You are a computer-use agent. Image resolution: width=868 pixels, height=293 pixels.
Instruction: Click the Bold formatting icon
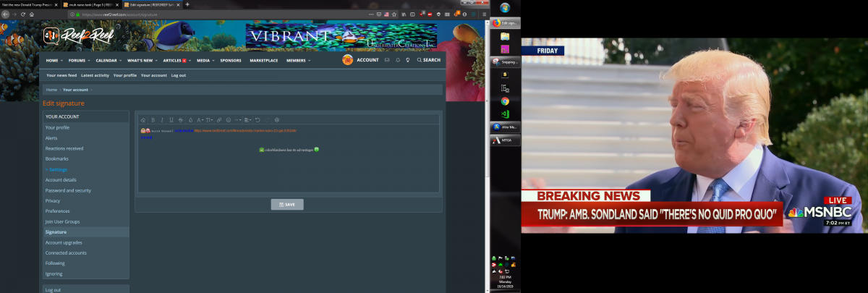point(153,120)
